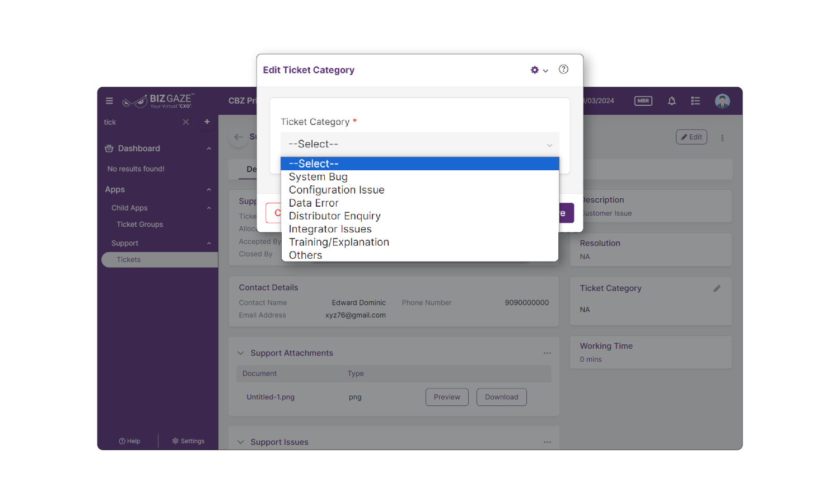Screen dimensions: 840x504
Task: Click the Download button for Untitled-1.png
Action: (501, 397)
